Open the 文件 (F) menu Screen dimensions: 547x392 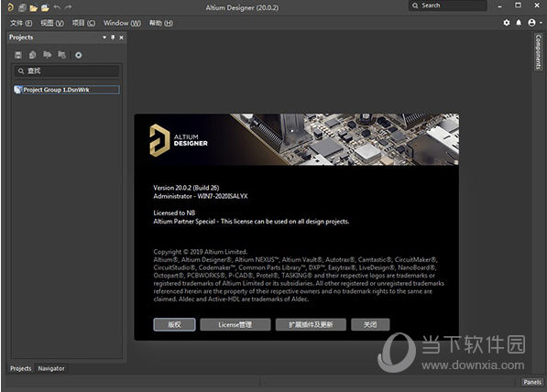(21, 23)
